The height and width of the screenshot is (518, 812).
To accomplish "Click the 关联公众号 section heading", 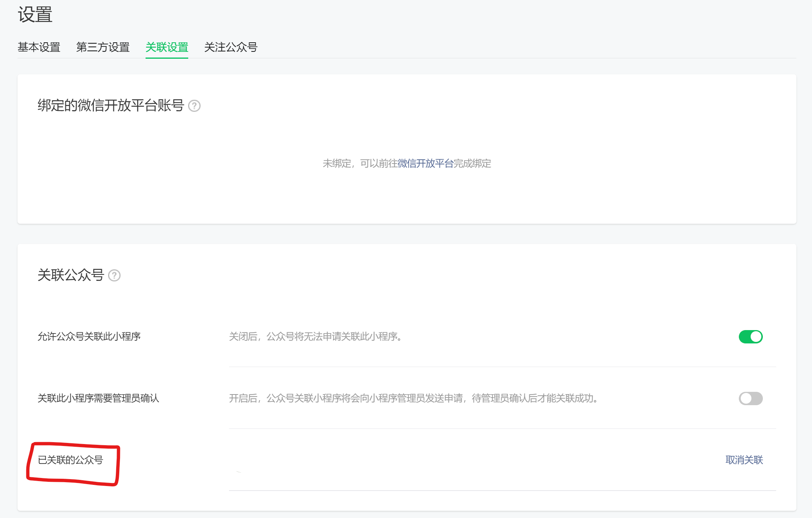I will [x=71, y=275].
